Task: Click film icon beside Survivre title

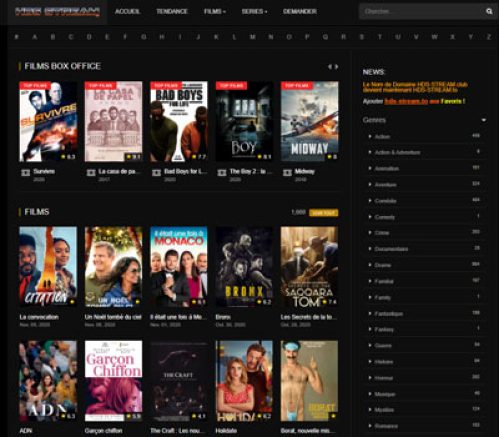Action: click(26, 172)
